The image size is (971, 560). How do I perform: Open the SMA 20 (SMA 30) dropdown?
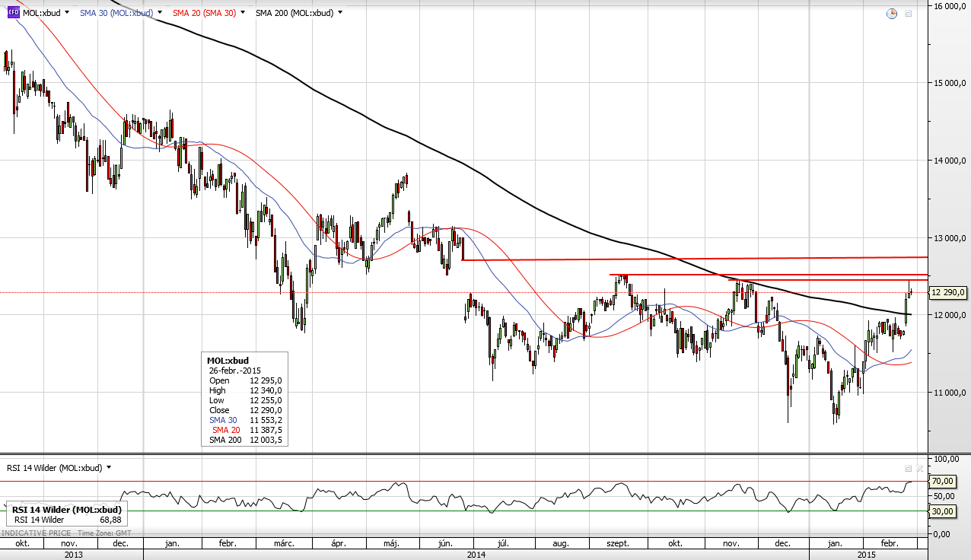click(x=244, y=13)
